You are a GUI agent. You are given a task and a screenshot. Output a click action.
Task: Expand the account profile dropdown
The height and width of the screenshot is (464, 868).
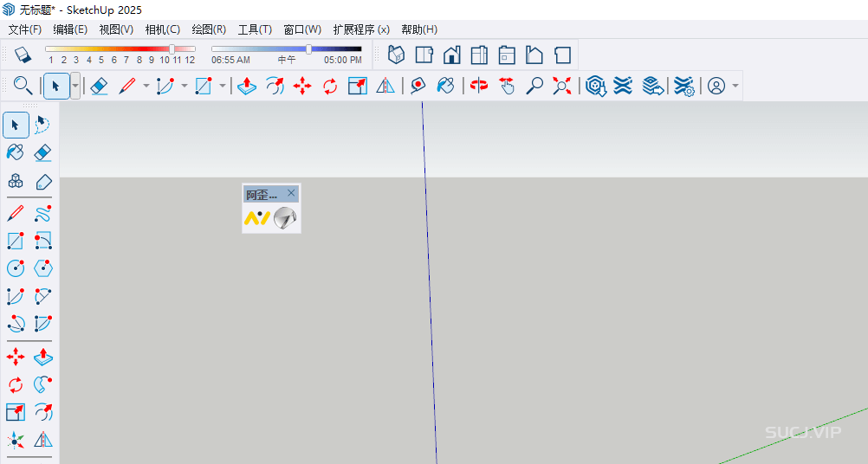pyautogui.click(x=735, y=86)
